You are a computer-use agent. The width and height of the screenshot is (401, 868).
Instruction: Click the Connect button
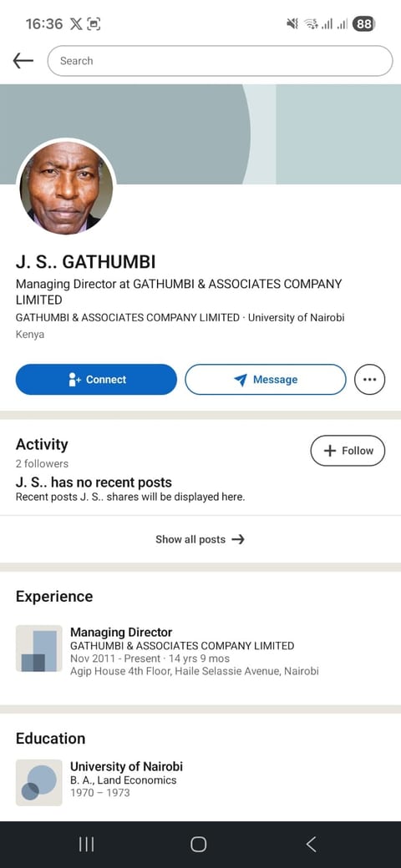pos(96,380)
